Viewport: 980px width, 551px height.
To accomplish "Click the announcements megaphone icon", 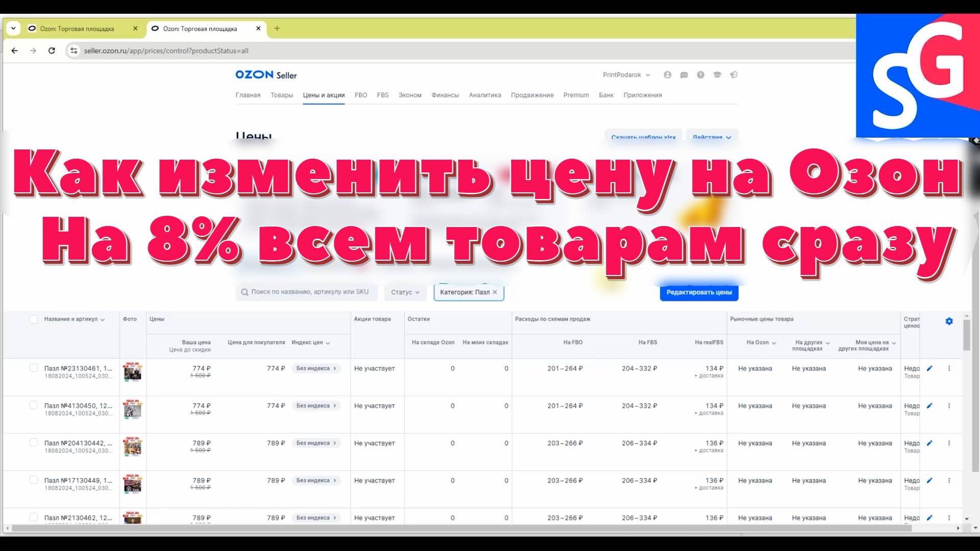I will pyautogui.click(x=733, y=75).
